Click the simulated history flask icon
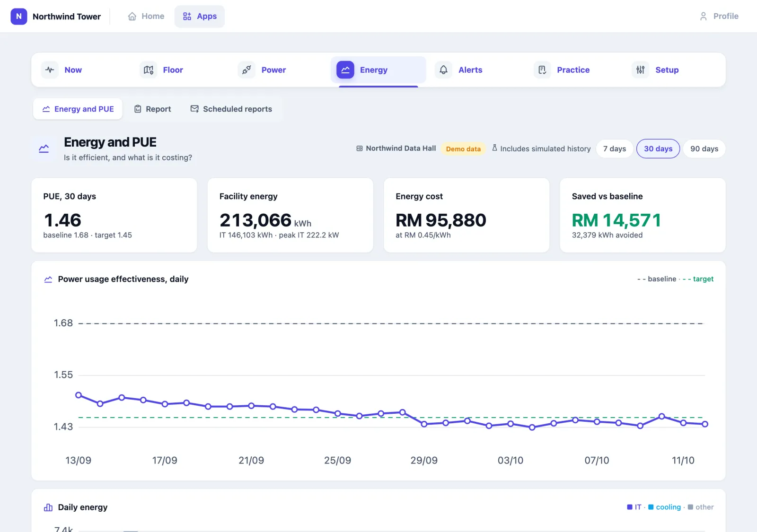Screen dimensions: 757x532 494,148
